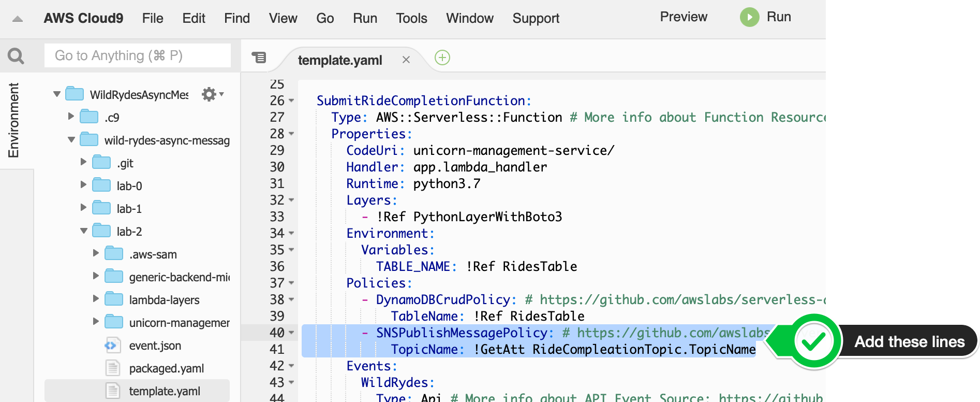
Task: Click the WildRydesAsyncMes root folder icon
Action: (x=75, y=94)
